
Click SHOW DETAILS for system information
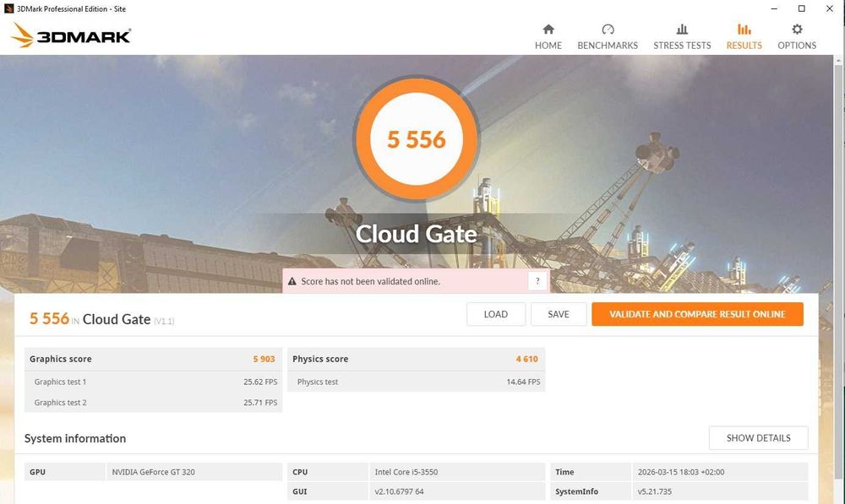click(758, 438)
